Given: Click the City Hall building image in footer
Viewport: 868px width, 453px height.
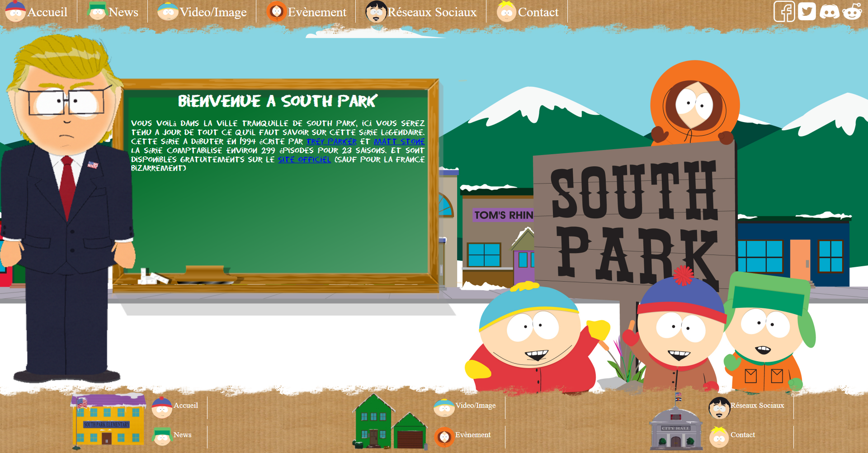Looking at the screenshot, I should 676,421.
